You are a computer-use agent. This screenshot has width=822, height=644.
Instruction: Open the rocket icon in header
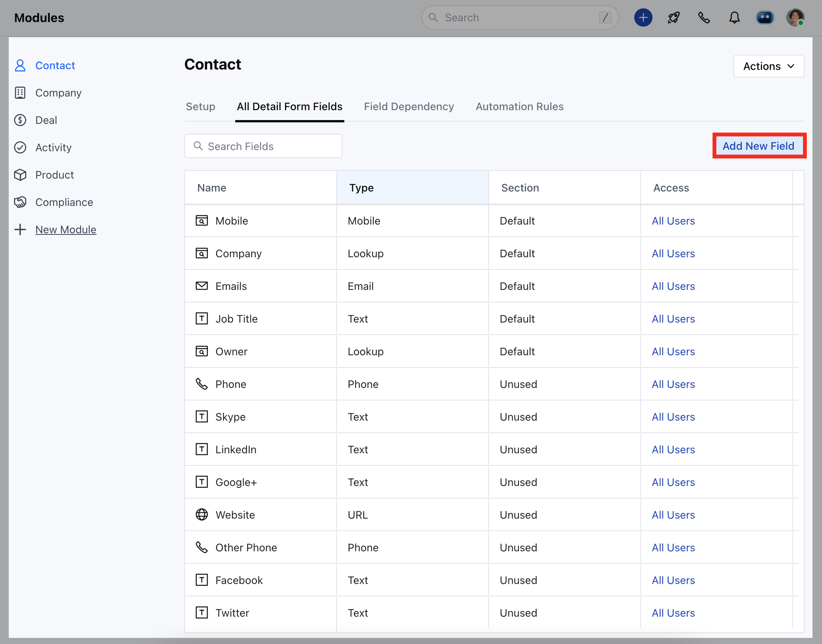click(x=673, y=18)
